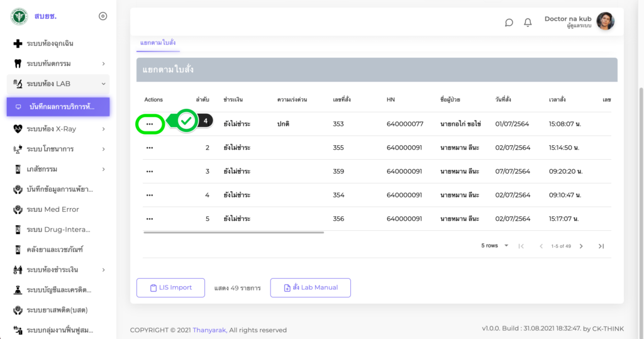Screen dimensions: 644x339
Task: Open the notifications bell icon
Action: (x=528, y=23)
